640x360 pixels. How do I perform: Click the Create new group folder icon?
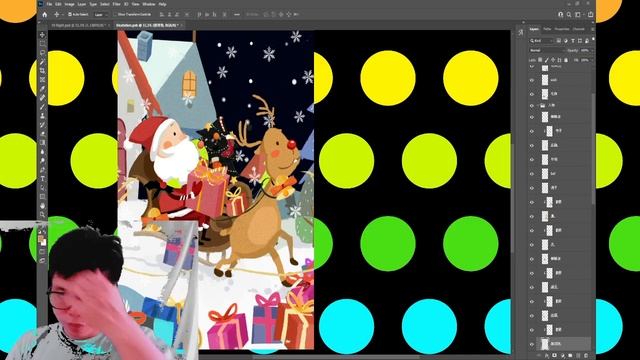[x=570, y=356]
